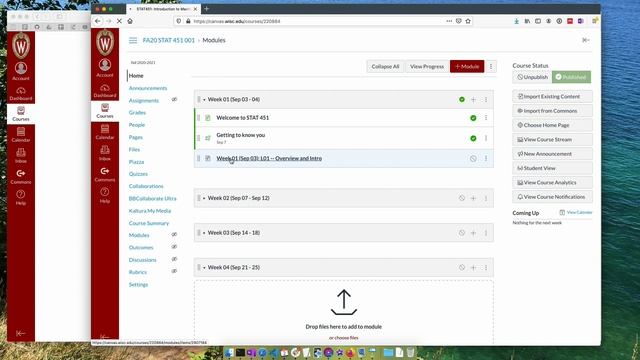640x360 pixels.
Task: Click the browser back arrow
Action: coord(98,21)
